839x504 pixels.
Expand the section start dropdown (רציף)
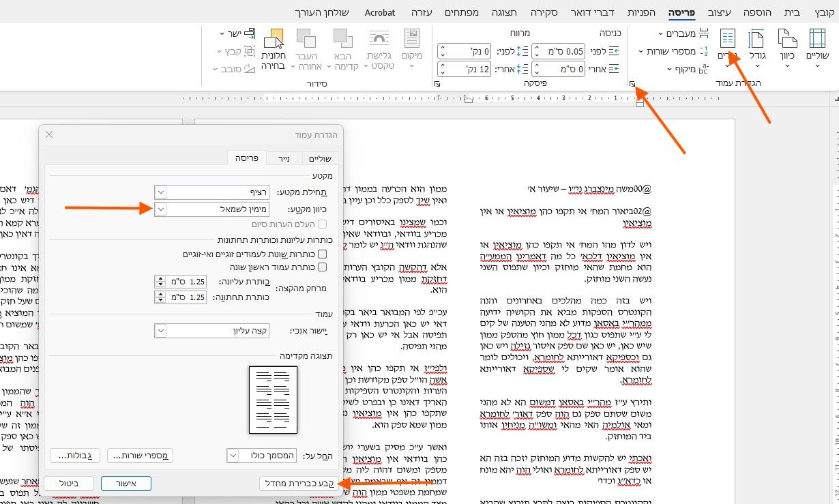(x=160, y=192)
